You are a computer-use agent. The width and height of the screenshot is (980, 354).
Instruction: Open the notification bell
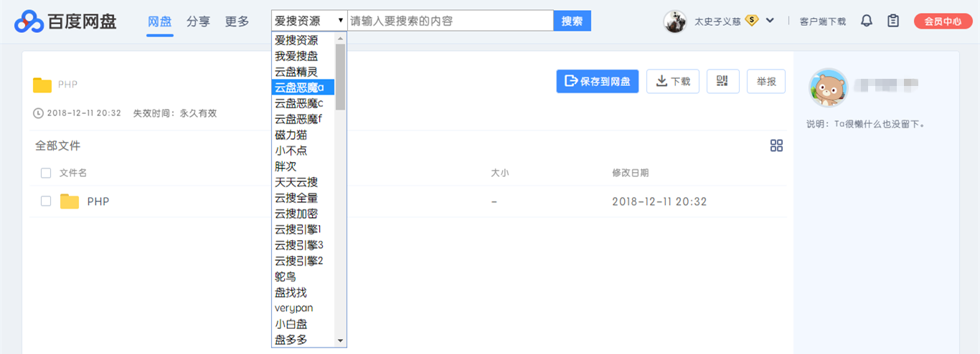point(867,21)
